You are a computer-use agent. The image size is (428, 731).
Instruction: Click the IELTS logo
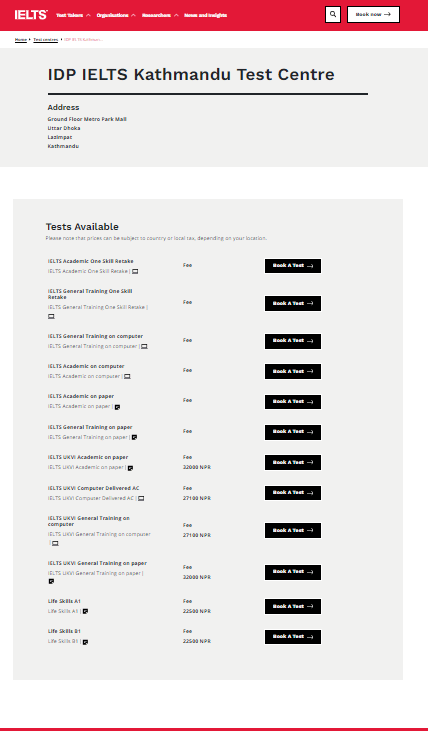[31, 15]
